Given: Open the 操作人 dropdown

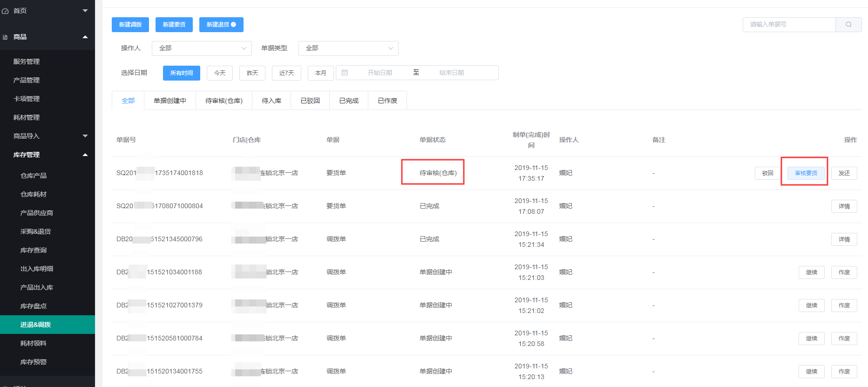Looking at the screenshot, I should (202, 48).
